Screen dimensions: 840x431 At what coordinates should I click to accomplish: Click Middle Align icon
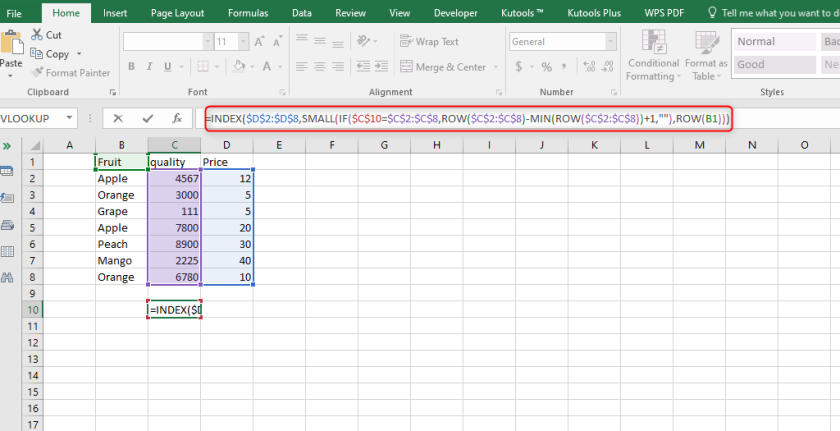point(320,41)
